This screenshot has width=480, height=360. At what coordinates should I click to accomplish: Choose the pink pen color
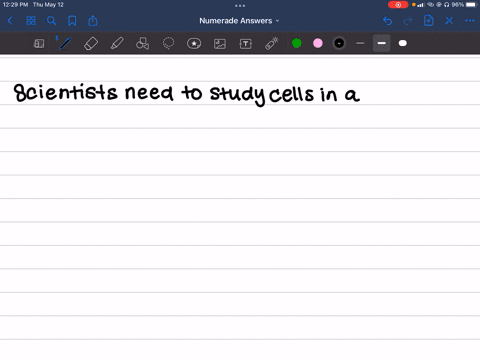pos(318,43)
